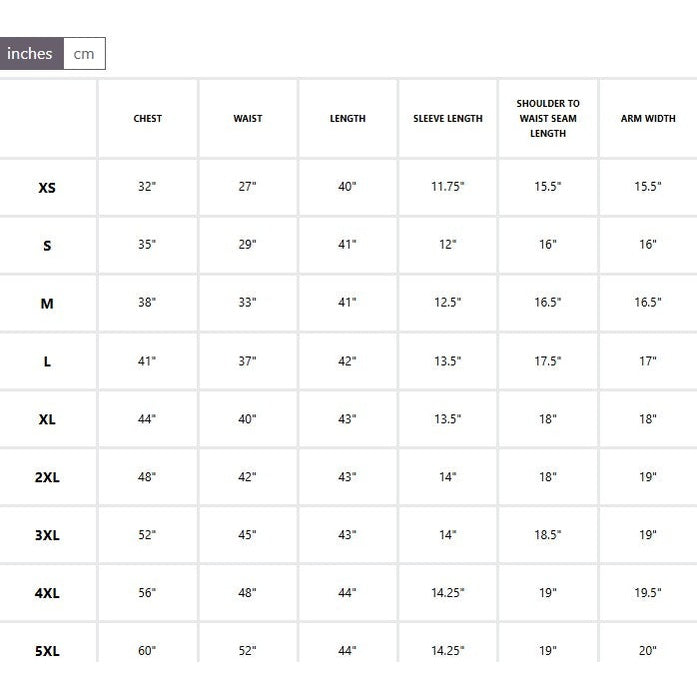
Task: Select the inches unit toggle
Action: tap(30, 54)
